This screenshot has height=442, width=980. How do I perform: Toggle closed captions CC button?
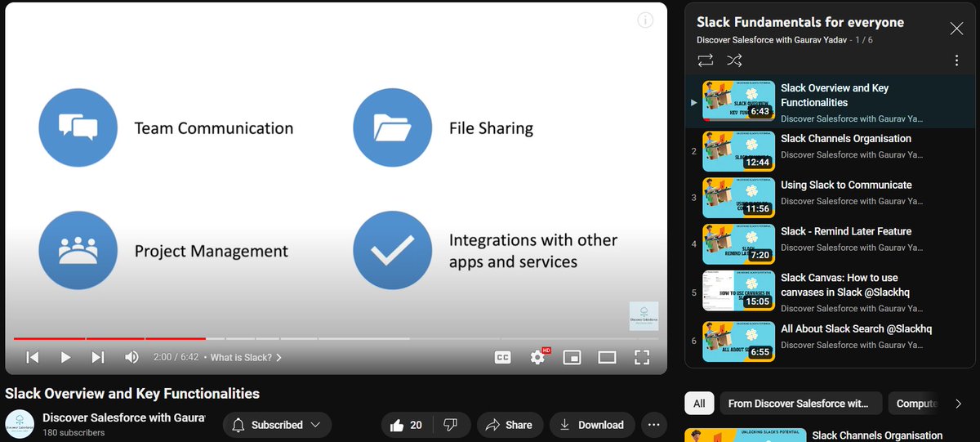pos(503,357)
